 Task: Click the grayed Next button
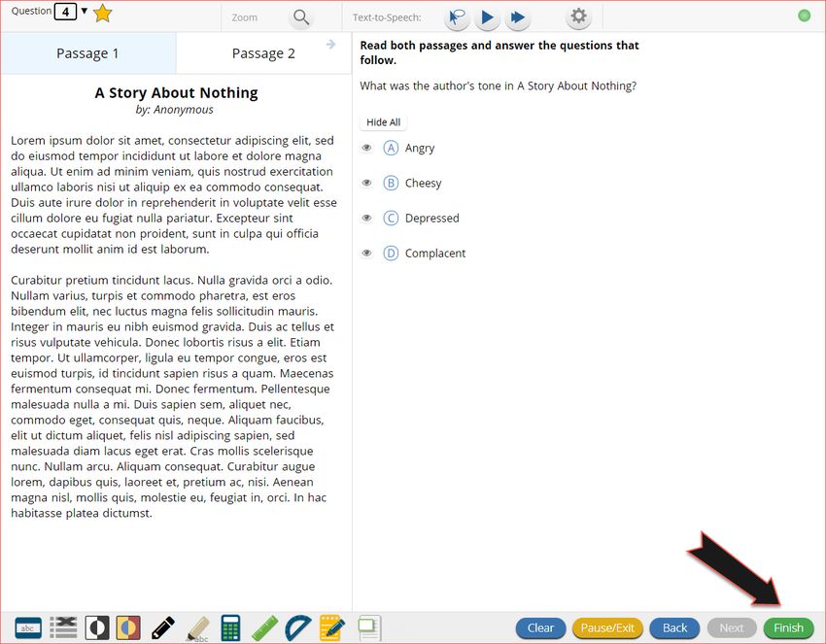tap(732, 627)
